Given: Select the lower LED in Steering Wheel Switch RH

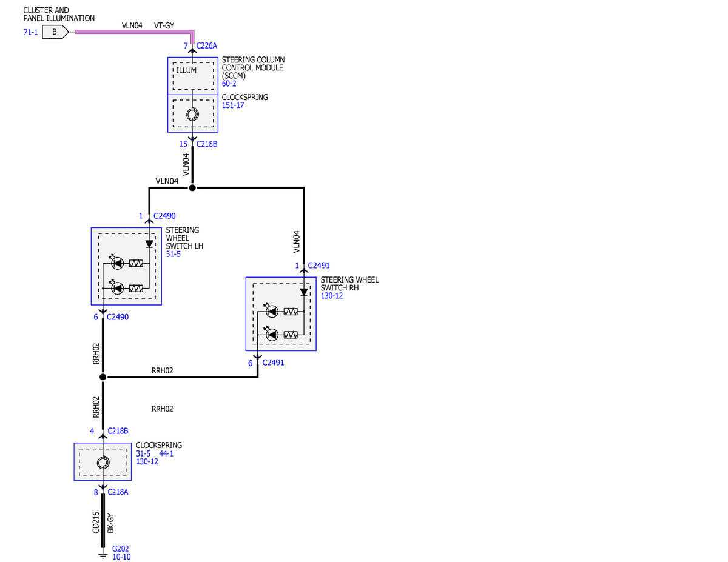Looking at the screenshot, I should [272, 335].
